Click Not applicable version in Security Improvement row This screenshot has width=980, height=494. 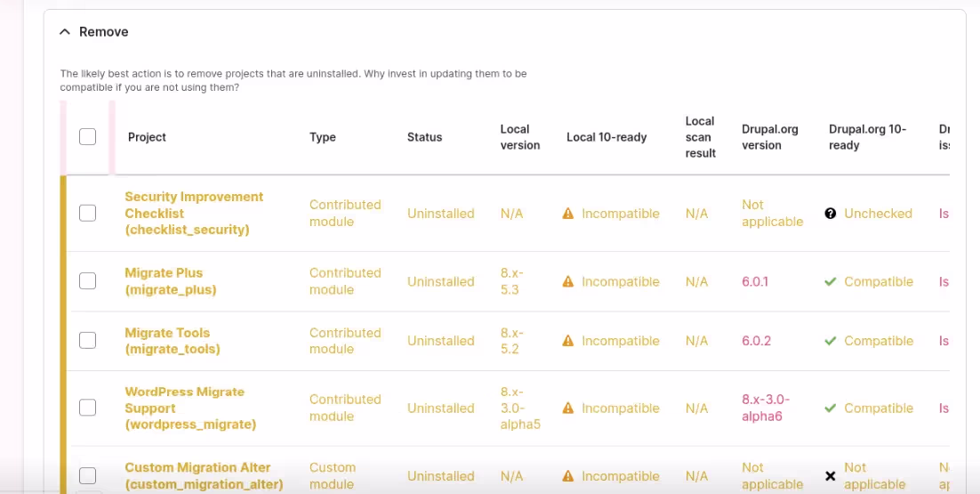773,214
